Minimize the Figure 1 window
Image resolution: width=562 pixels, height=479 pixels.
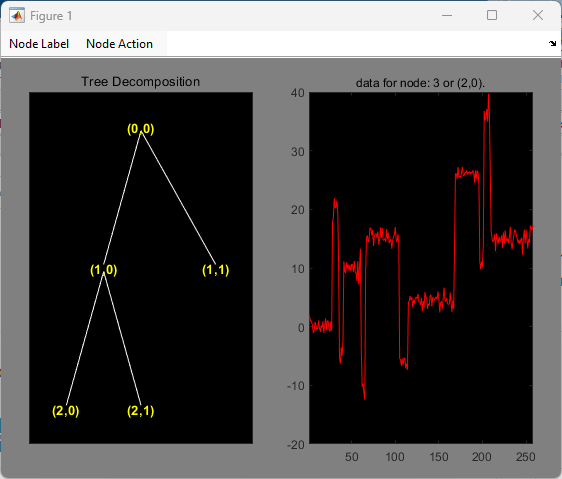click(x=447, y=15)
